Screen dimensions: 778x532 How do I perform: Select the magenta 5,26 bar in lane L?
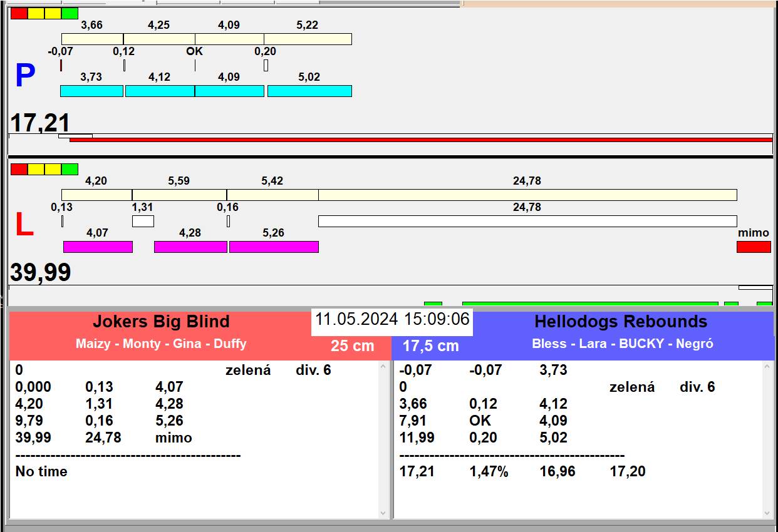click(x=274, y=247)
